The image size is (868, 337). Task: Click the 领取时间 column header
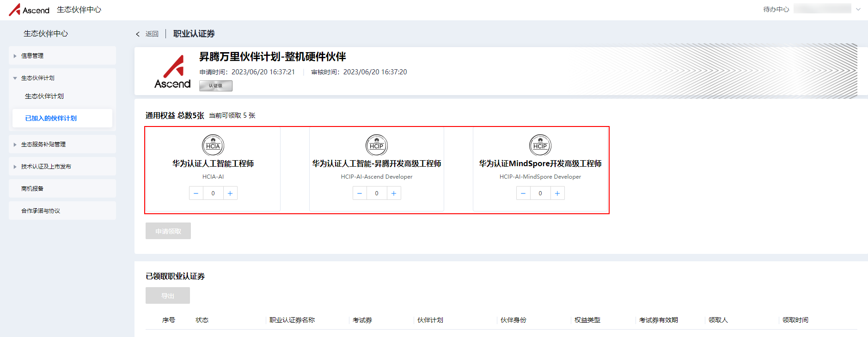point(795,320)
